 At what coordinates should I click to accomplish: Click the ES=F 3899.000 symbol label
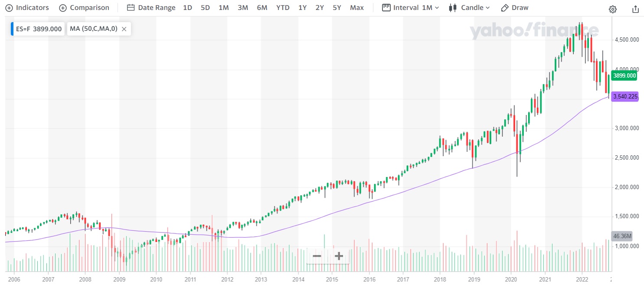(x=39, y=29)
